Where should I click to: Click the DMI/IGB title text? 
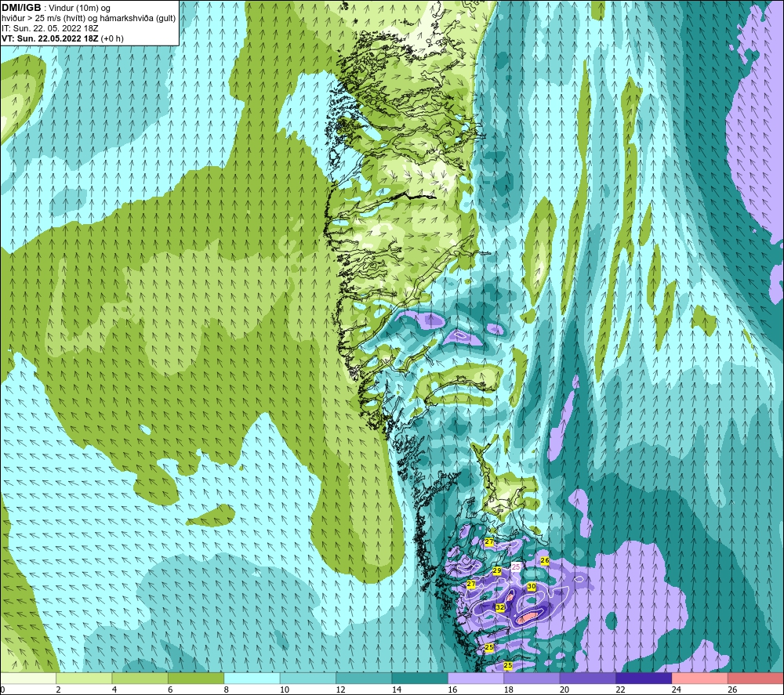click(x=21, y=8)
